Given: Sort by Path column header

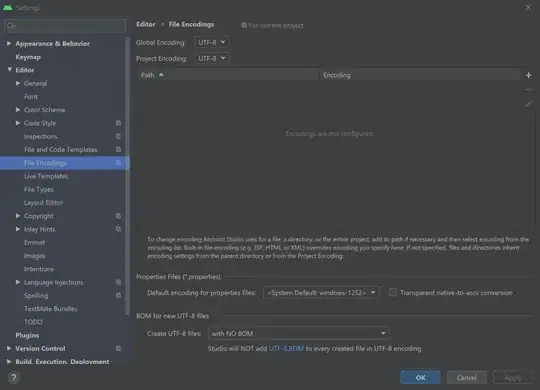Looking at the screenshot, I should (227, 75).
